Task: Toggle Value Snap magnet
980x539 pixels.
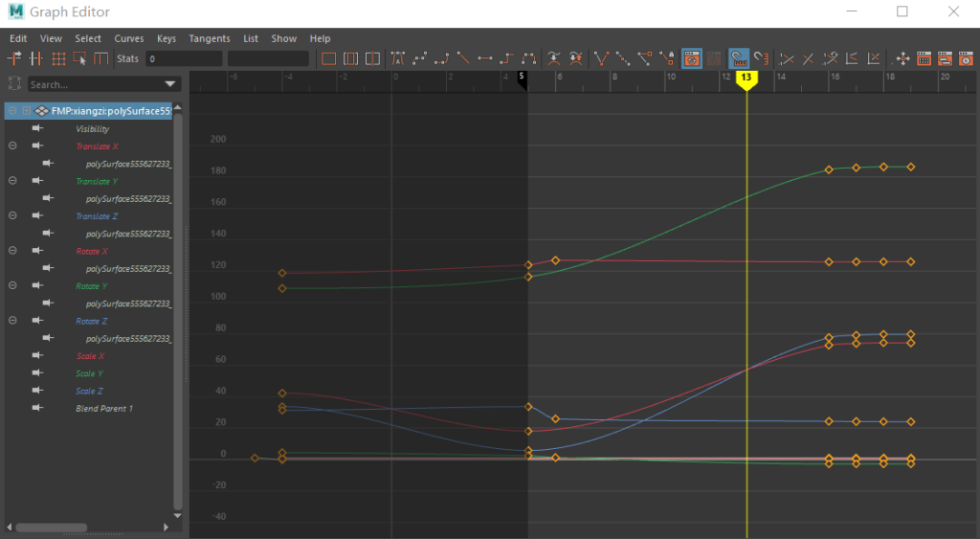Action: tap(761, 58)
